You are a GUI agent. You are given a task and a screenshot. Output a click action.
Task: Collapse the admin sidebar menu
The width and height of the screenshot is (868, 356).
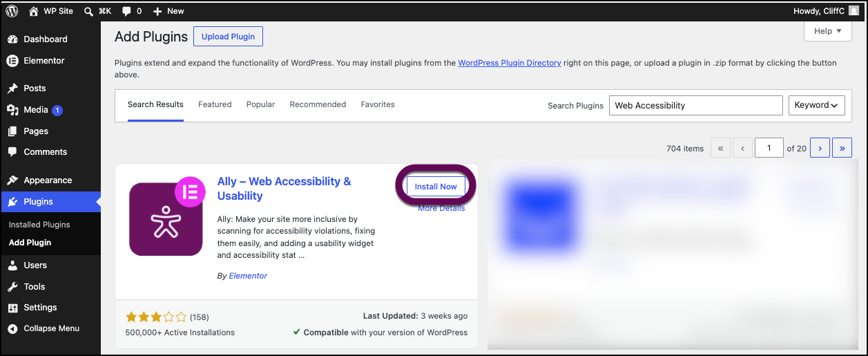50,328
